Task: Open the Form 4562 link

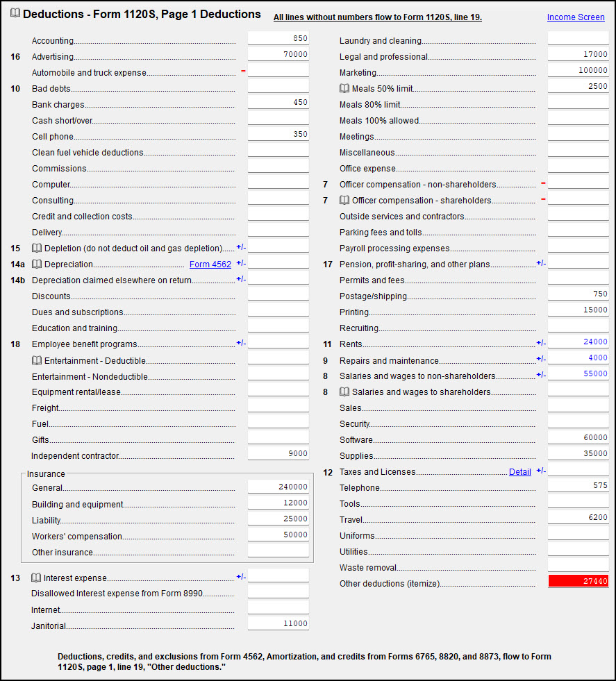Action: coord(210,264)
